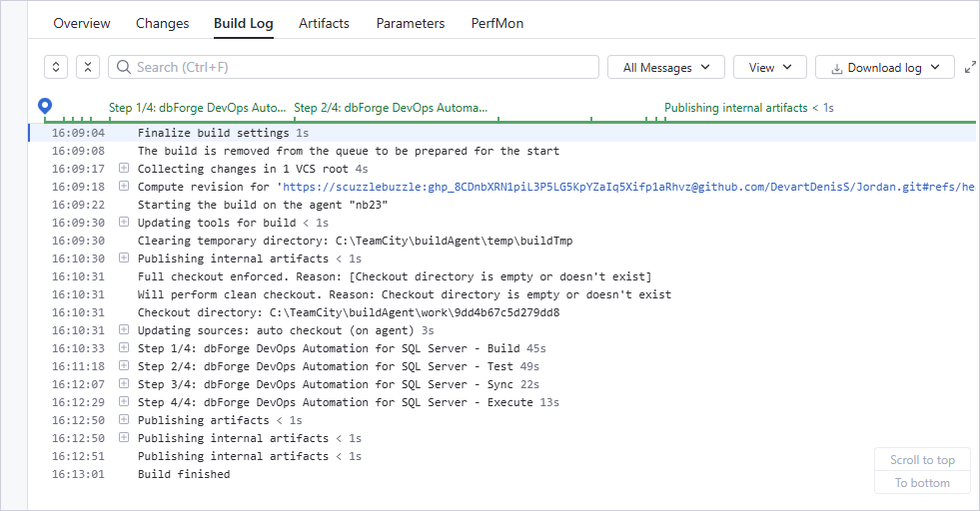980x511 pixels.
Task: Expand the Step 2/4 Test entry
Action: (x=124, y=365)
